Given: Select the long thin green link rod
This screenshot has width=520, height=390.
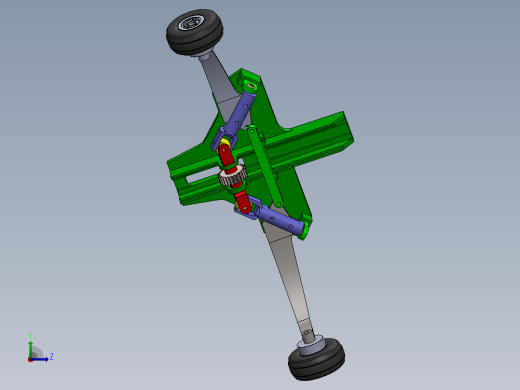Looking at the screenshot, I should tap(265, 166).
